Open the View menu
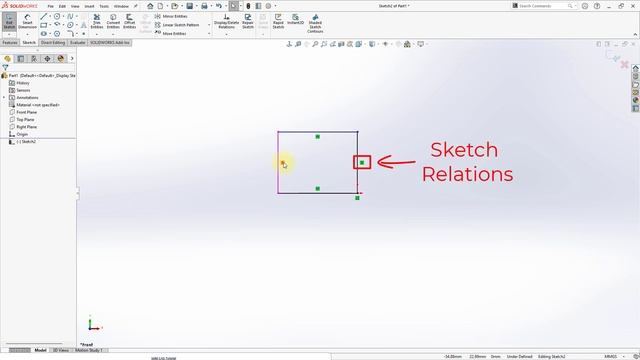The height and width of the screenshot is (360, 640). click(x=75, y=6)
